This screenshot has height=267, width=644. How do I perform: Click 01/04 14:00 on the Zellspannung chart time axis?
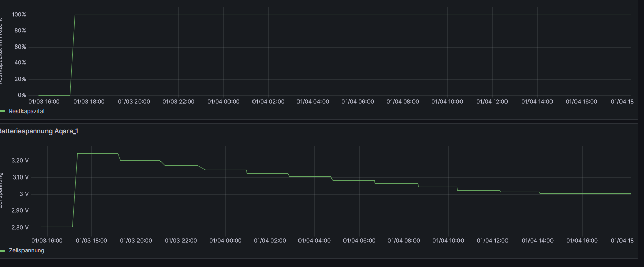point(538,240)
